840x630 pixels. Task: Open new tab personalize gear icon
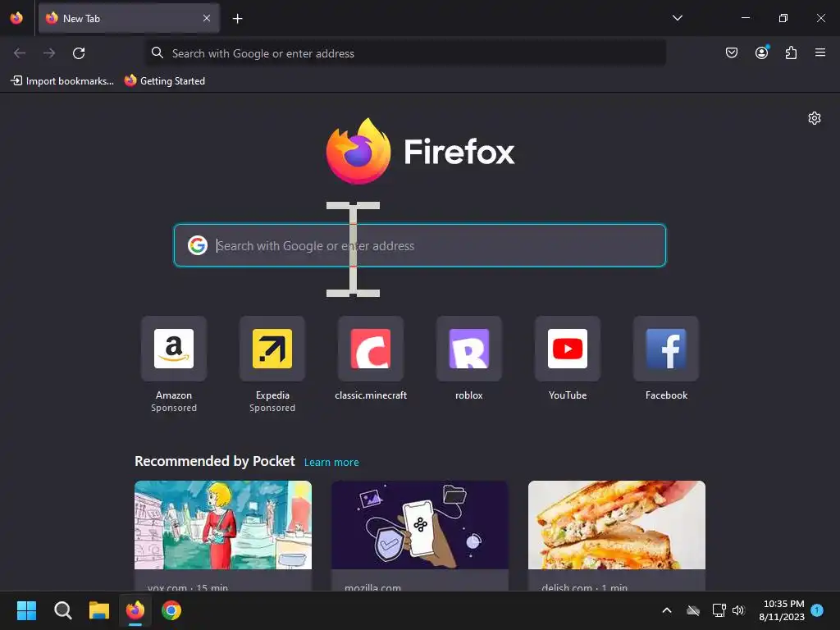(x=815, y=118)
